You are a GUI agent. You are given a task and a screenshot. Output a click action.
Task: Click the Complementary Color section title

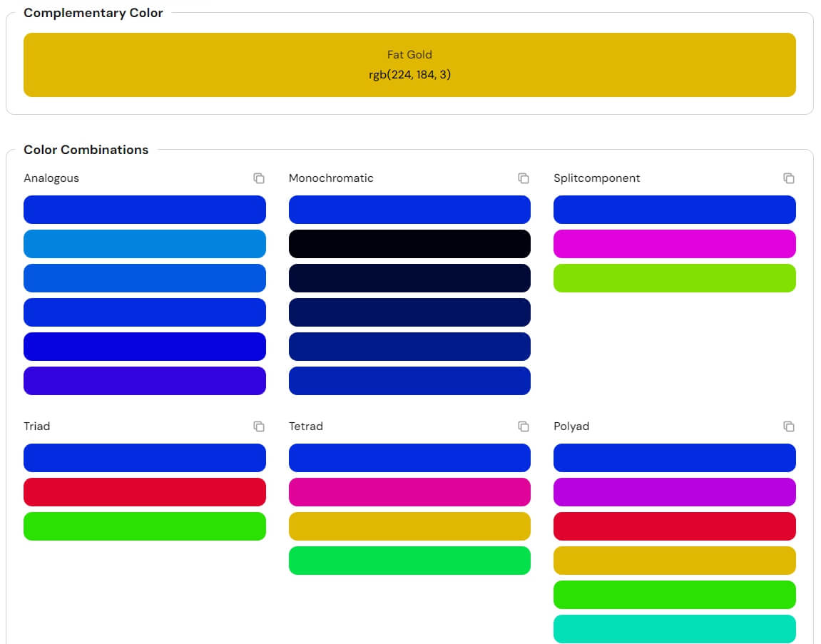point(93,13)
